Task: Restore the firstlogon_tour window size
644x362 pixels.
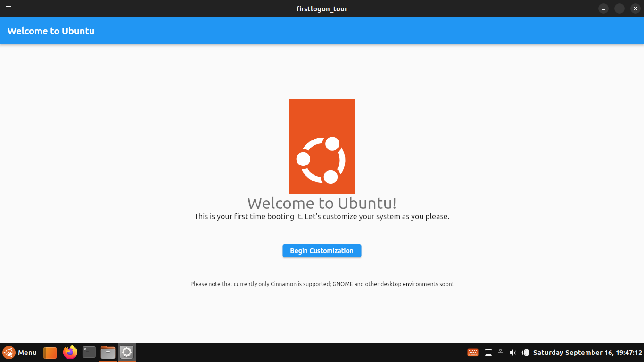Action: (x=619, y=8)
